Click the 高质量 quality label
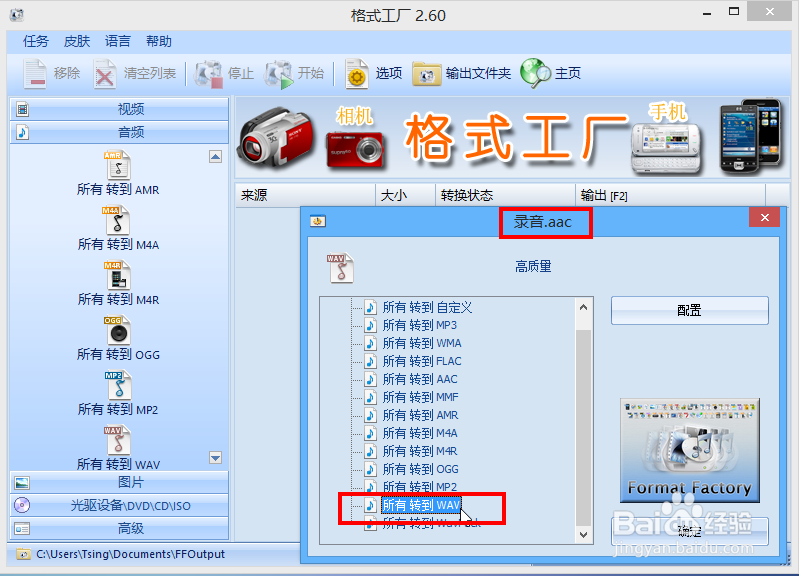 pyautogui.click(x=533, y=267)
